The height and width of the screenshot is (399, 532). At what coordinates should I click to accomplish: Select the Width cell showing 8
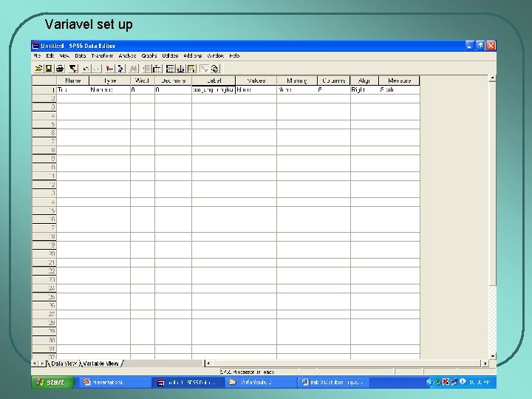point(143,89)
